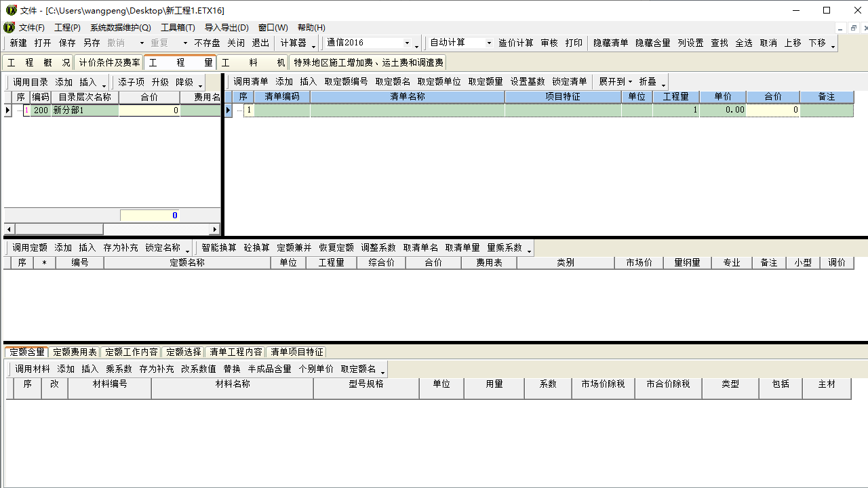Open the 计算器 tool
The width and height of the screenshot is (868, 488).
click(x=293, y=43)
